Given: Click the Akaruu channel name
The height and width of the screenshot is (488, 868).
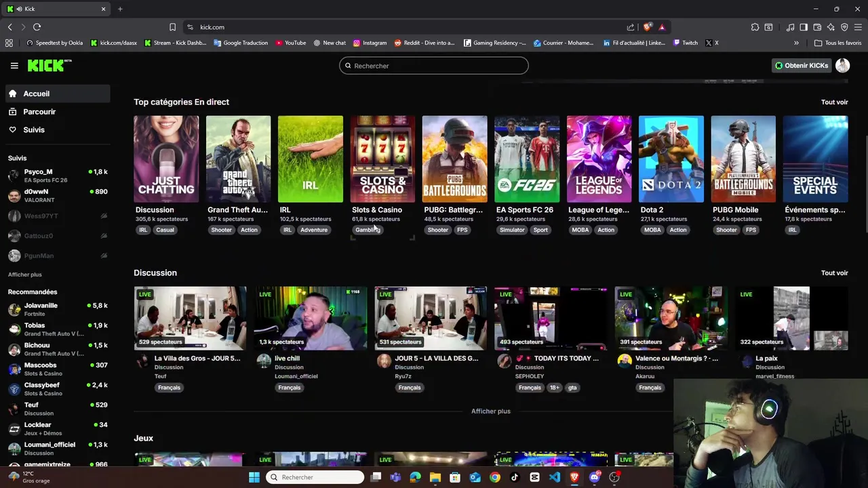Looking at the screenshot, I should [645, 376].
